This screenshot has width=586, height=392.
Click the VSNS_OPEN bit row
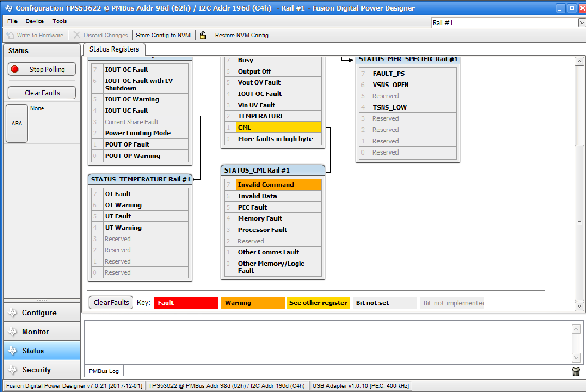pyautogui.click(x=408, y=84)
